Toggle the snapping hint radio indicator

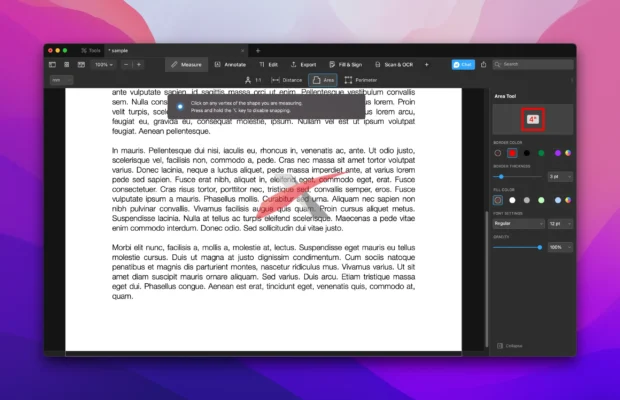[x=180, y=106]
